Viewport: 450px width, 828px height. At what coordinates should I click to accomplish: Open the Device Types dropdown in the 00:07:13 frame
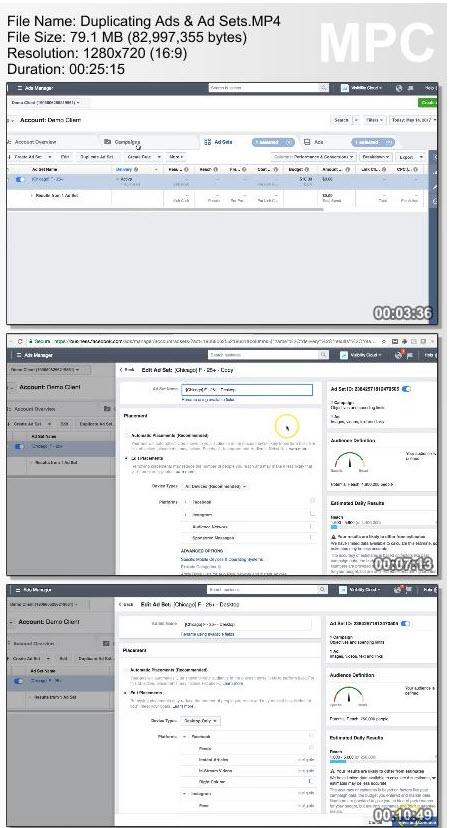215,486
